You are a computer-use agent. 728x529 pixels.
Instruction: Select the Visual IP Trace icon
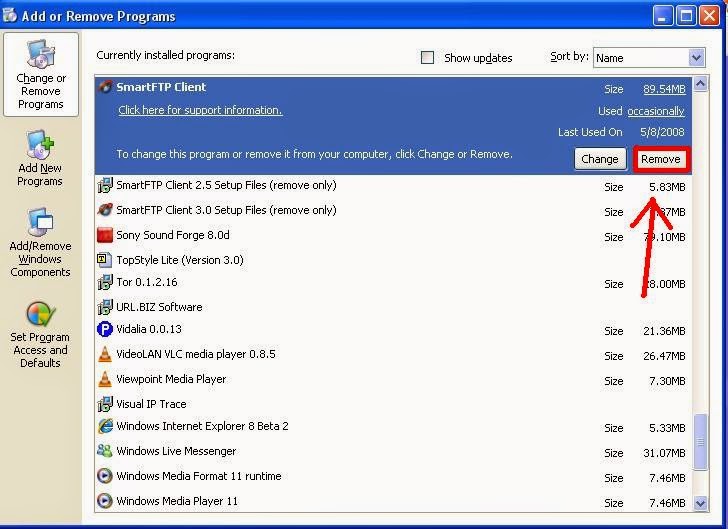click(x=105, y=404)
